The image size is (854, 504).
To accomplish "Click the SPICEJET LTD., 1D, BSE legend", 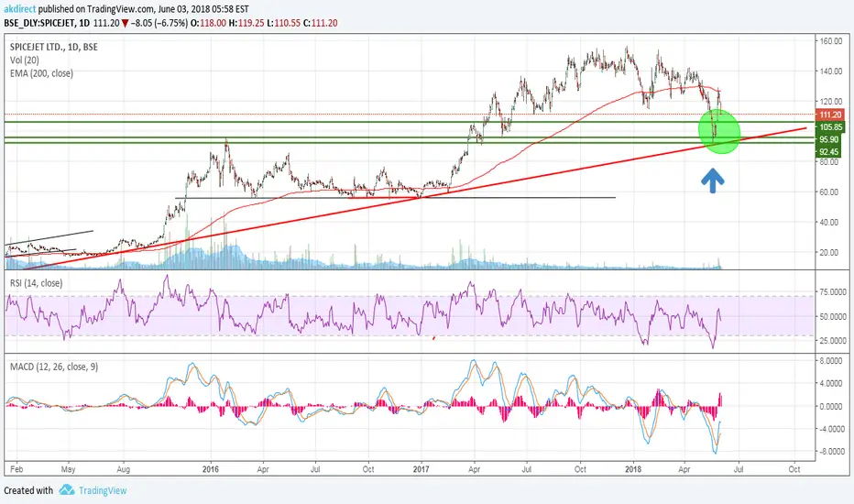I will (x=54, y=47).
